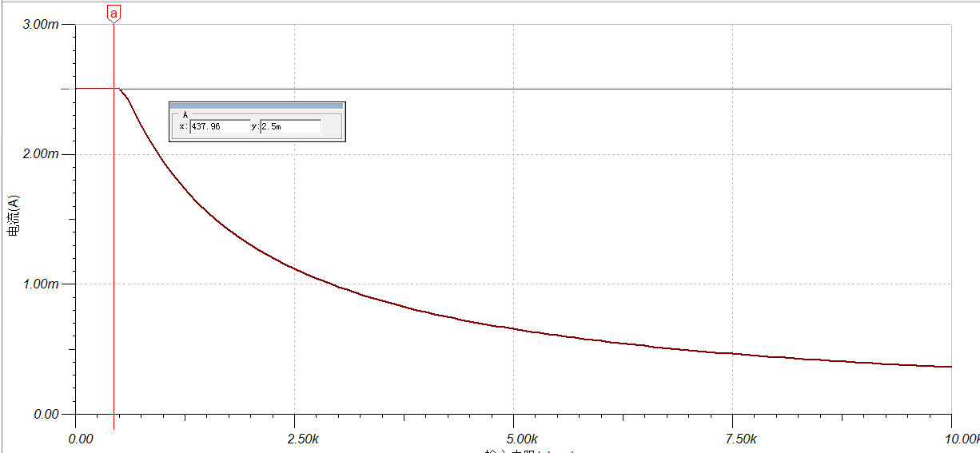This screenshot has width=980, height=453.
Task: Click y-axis label 1.00m
Action: pos(41,284)
